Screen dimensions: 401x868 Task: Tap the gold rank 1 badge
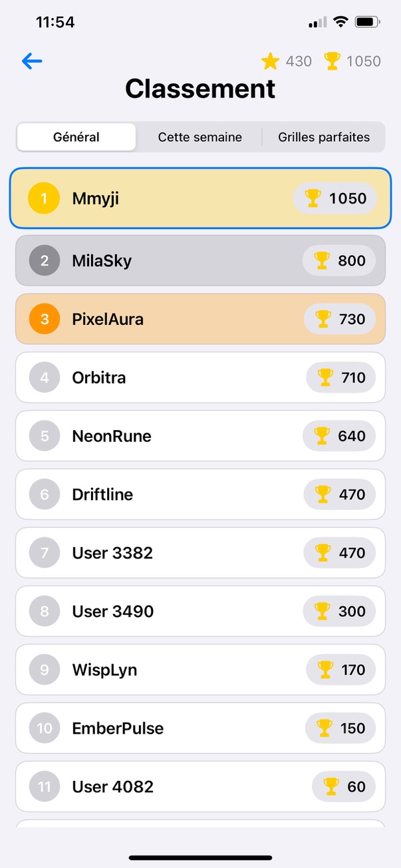click(45, 198)
